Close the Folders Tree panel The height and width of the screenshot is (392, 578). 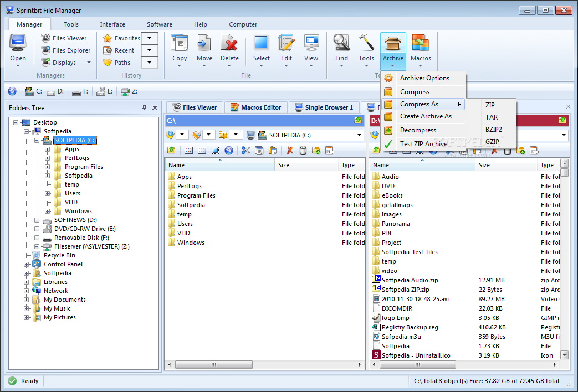point(155,107)
